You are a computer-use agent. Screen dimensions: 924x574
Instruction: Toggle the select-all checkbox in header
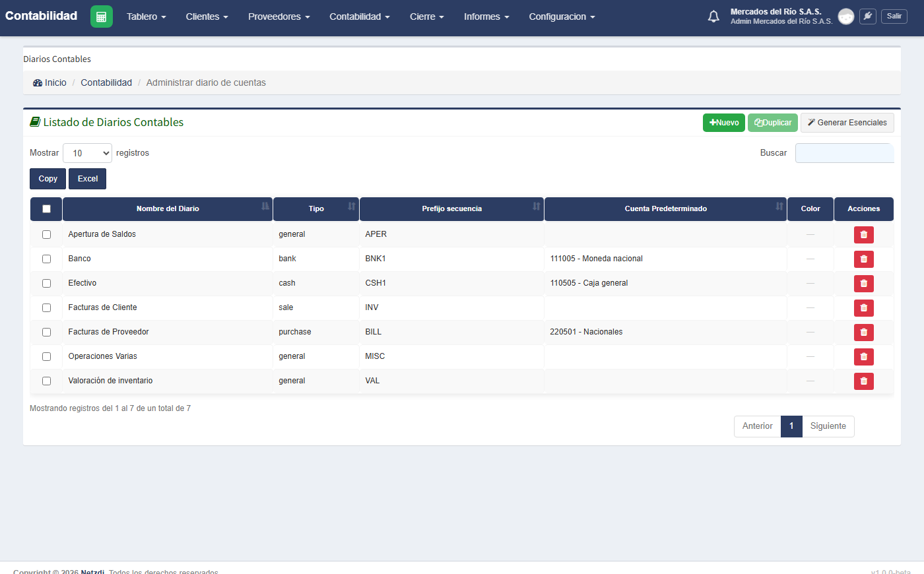click(46, 209)
